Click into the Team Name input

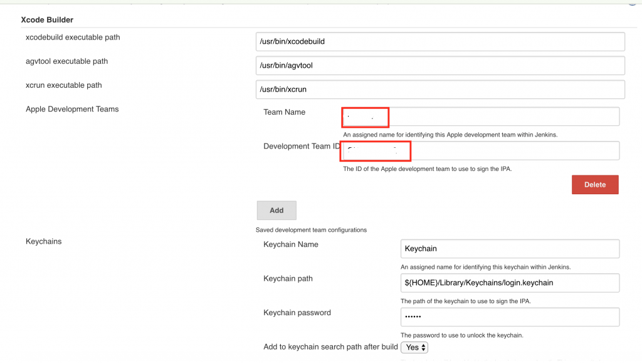481,117
